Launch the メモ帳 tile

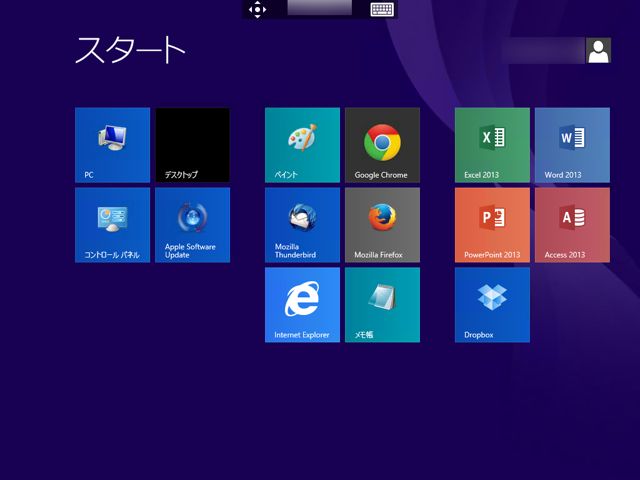(382, 305)
